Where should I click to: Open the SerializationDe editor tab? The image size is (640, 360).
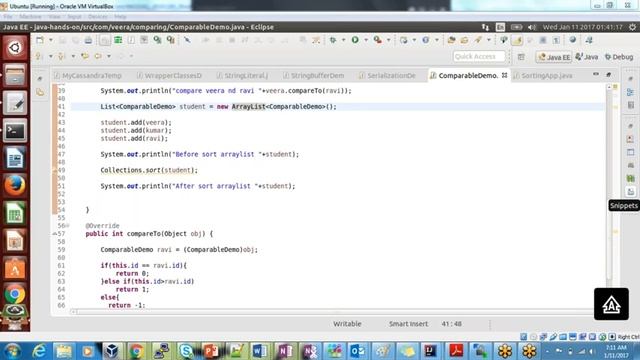387,76
